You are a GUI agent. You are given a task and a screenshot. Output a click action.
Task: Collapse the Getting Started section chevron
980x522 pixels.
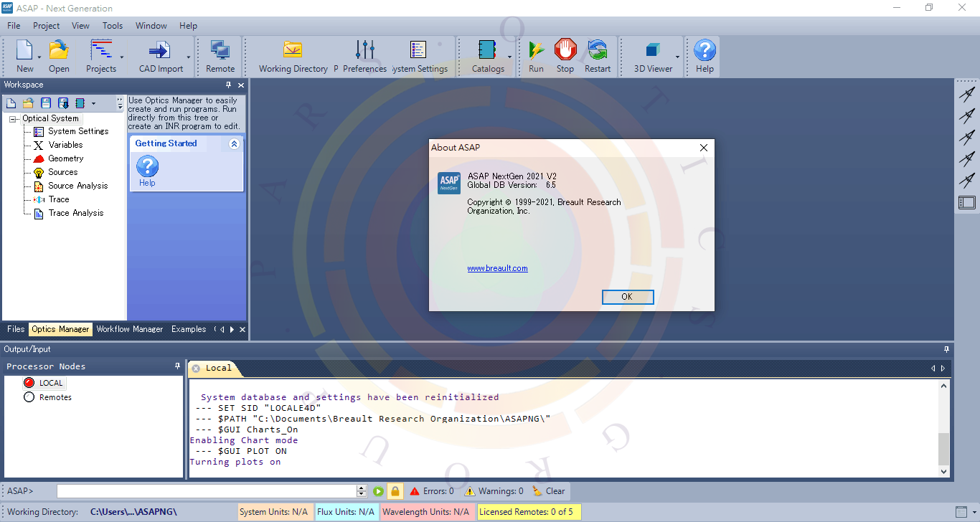[x=234, y=144]
